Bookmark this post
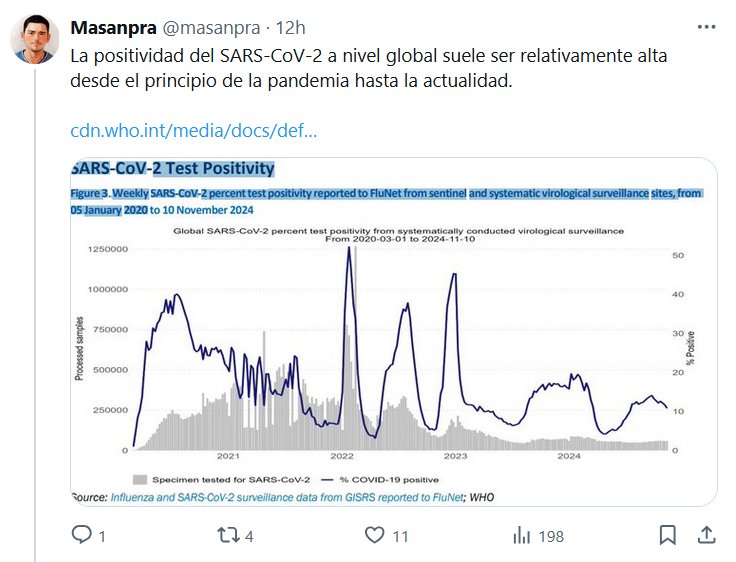This screenshot has height=562, width=736. click(x=667, y=536)
